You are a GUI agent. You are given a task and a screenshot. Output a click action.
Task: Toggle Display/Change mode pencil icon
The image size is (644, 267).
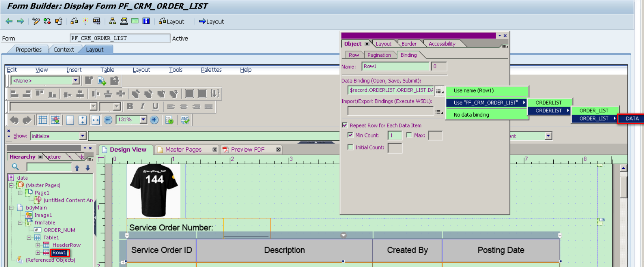36,21
